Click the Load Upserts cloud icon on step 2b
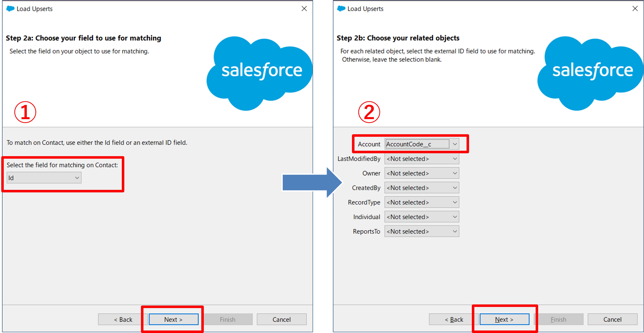Screen dimensions: 644x333 pos(341,8)
